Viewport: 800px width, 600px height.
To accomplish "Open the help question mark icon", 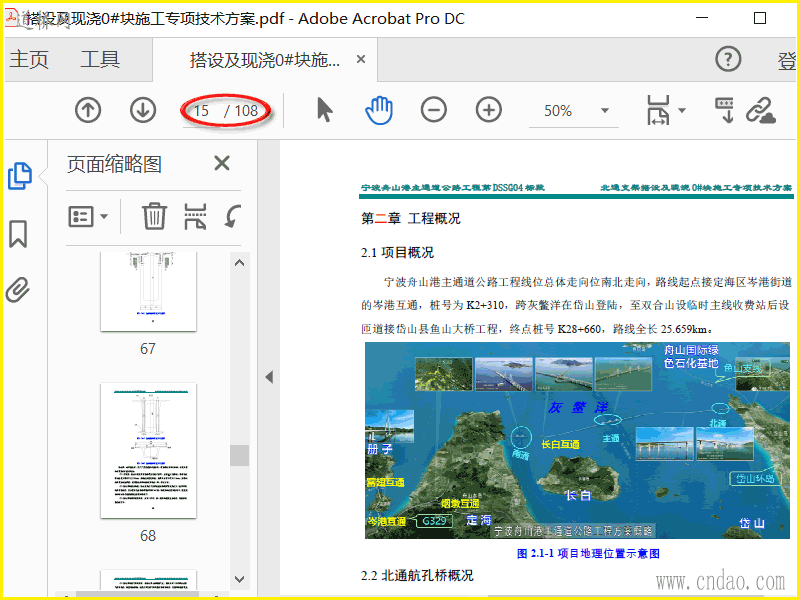I will click(728, 59).
